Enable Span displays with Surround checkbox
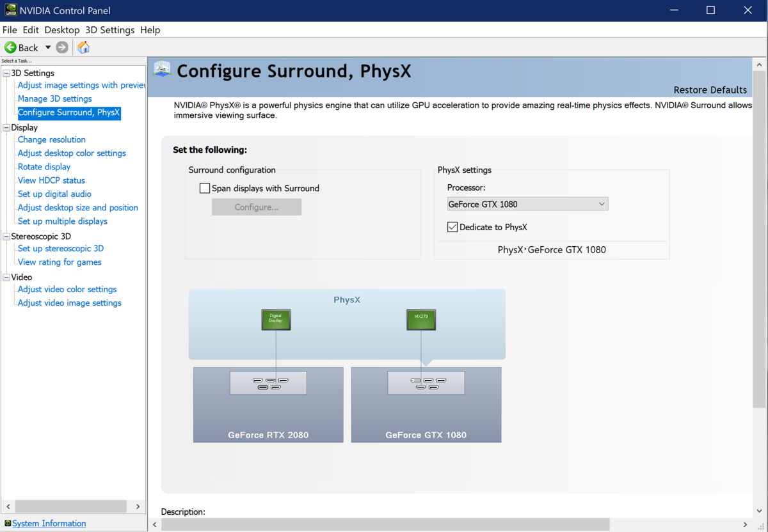This screenshot has width=768, height=532. (x=205, y=188)
